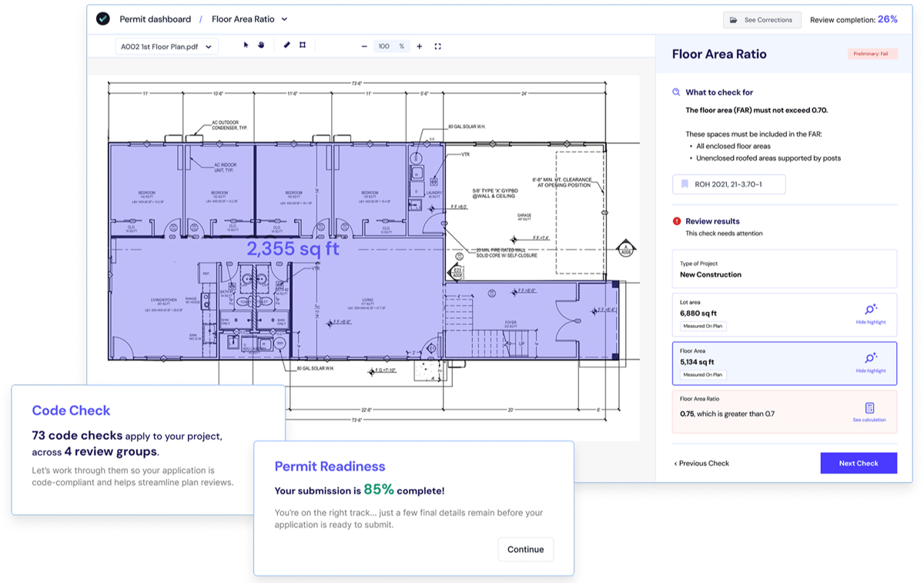The height and width of the screenshot is (583, 924).
Task: Click the Measured On Plan tag under Floor Area
Action: [x=703, y=375]
